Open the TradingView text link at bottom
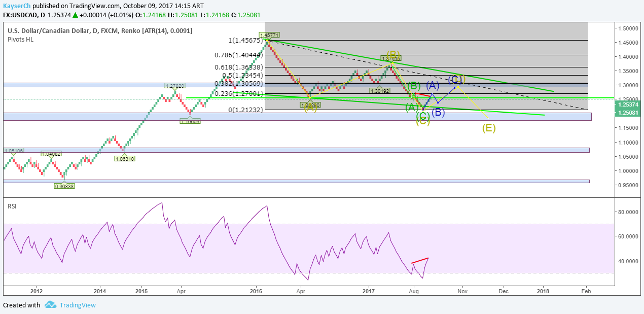The image size is (644, 314). (x=78, y=305)
